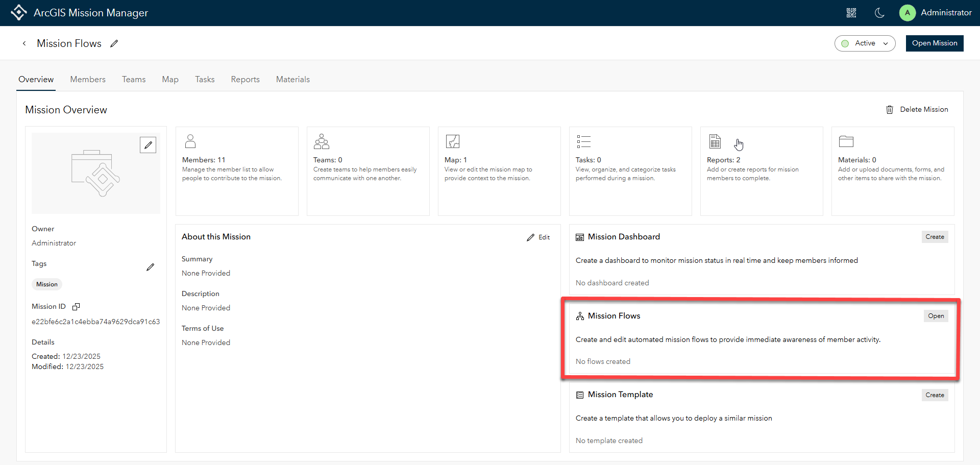Screen dimensions: 980x465
Task: Edit the mission thumbnail via pencil button
Action: point(148,145)
